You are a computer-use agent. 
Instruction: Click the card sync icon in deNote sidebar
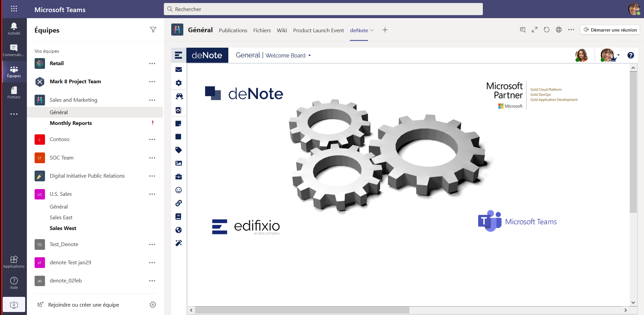179,110
